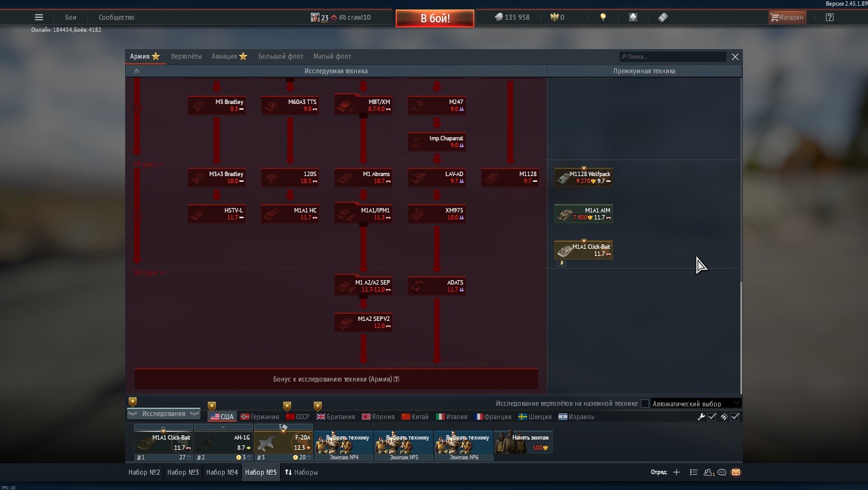Click Нанять экипаж for 500
Viewport: 868px width, 490px height.
point(523,442)
